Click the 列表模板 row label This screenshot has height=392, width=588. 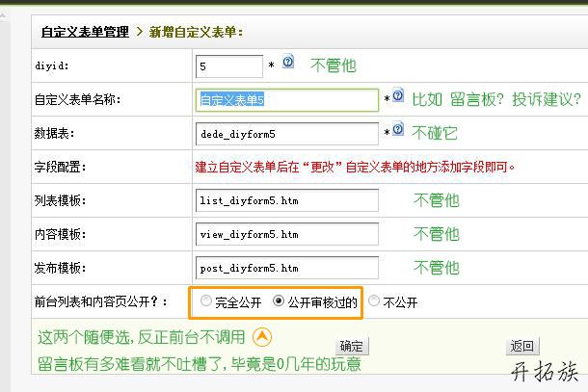pyautogui.click(x=60, y=200)
